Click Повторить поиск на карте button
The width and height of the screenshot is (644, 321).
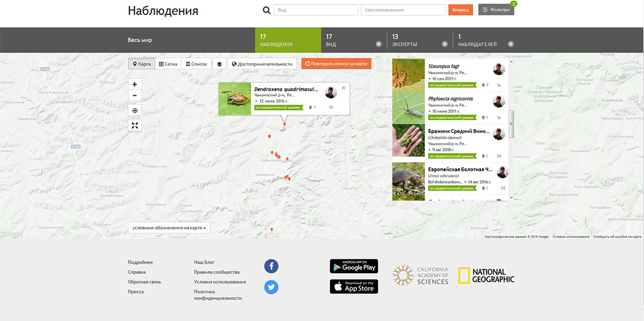click(336, 64)
